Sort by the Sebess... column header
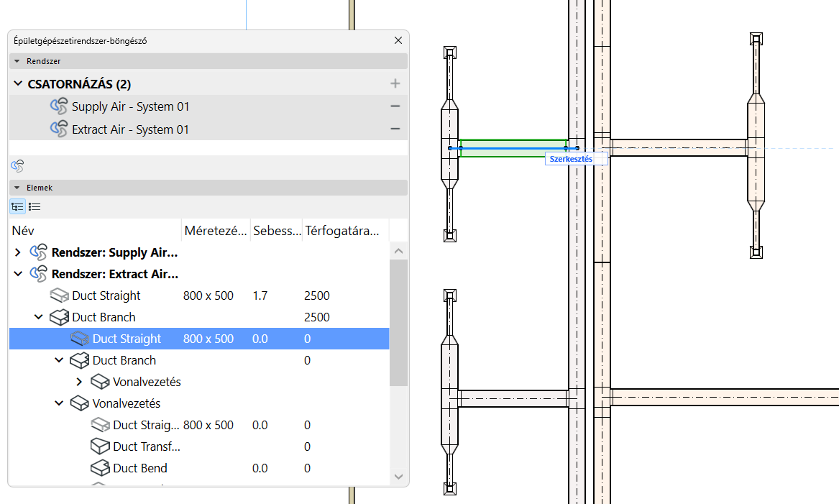 pyautogui.click(x=277, y=231)
